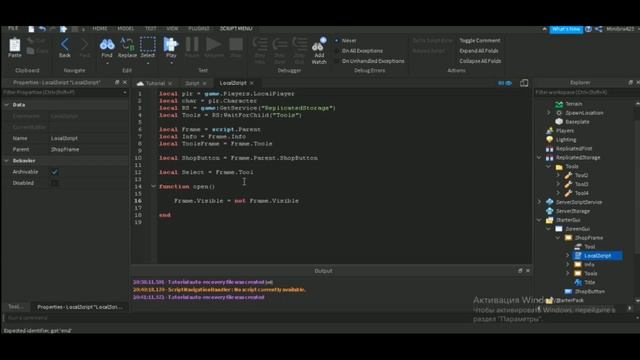The image size is (640, 360).
Task: Expand the SpawnLocation tree node
Action: pos(549,113)
